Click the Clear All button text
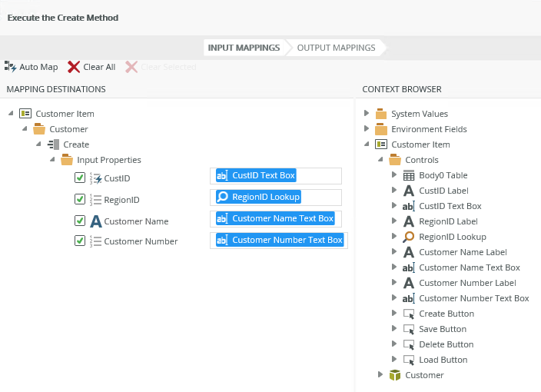The image size is (541, 392). tap(99, 67)
